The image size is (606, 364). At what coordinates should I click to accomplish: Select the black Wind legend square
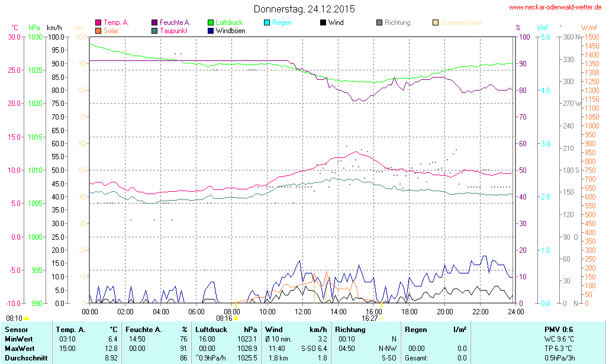click(323, 22)
